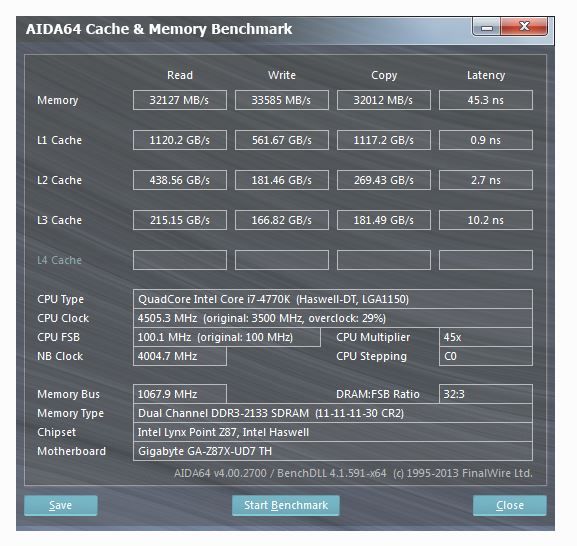Select L2 Cache Read 438.56 GB/s

[180, 180]
